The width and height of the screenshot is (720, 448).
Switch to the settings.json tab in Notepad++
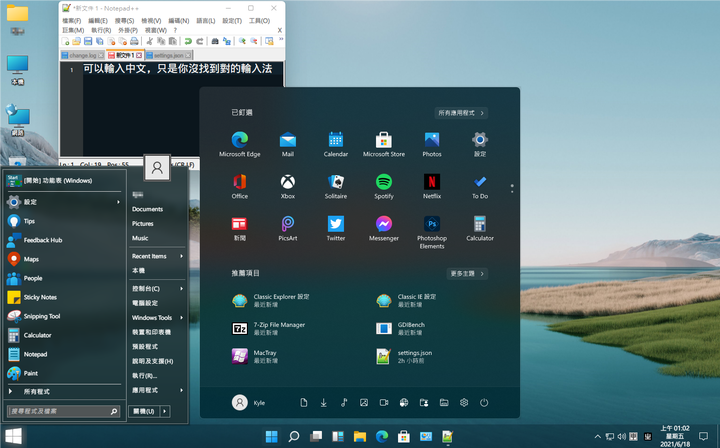coord(169,55)
